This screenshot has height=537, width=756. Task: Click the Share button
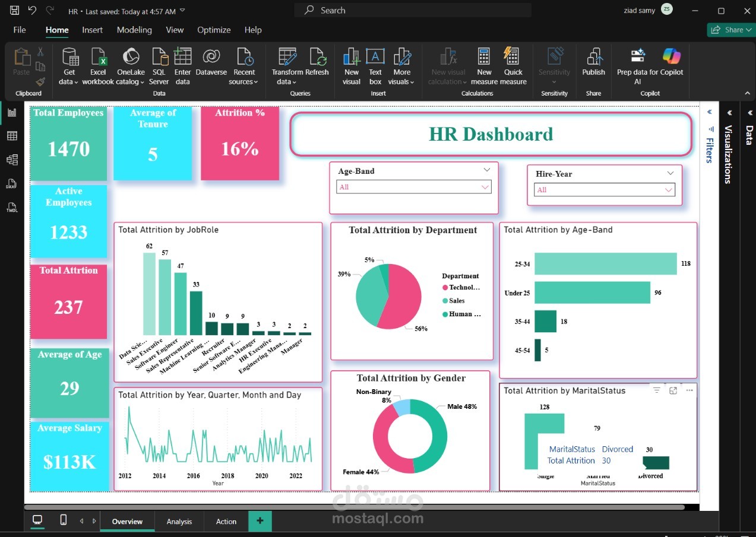point(730,30)
